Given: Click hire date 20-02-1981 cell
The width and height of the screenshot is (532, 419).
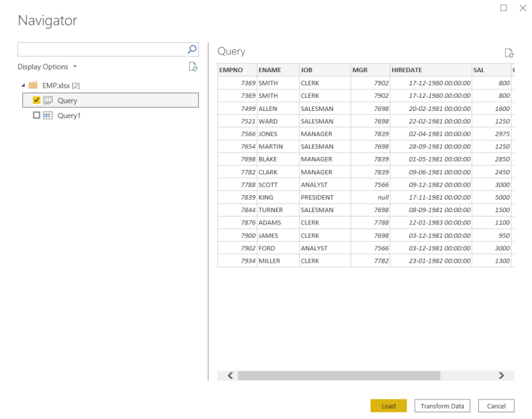Looking at the screenshot, I should click(x=431, y=108).
